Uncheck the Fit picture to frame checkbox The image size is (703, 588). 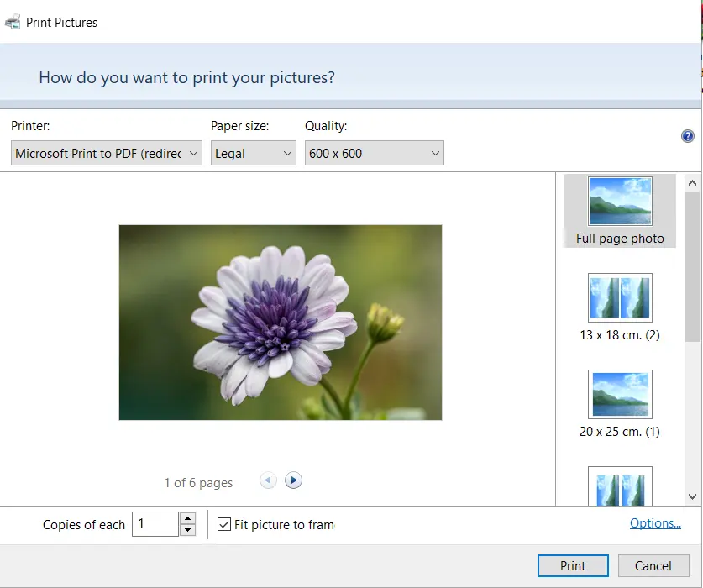point(224,524)
